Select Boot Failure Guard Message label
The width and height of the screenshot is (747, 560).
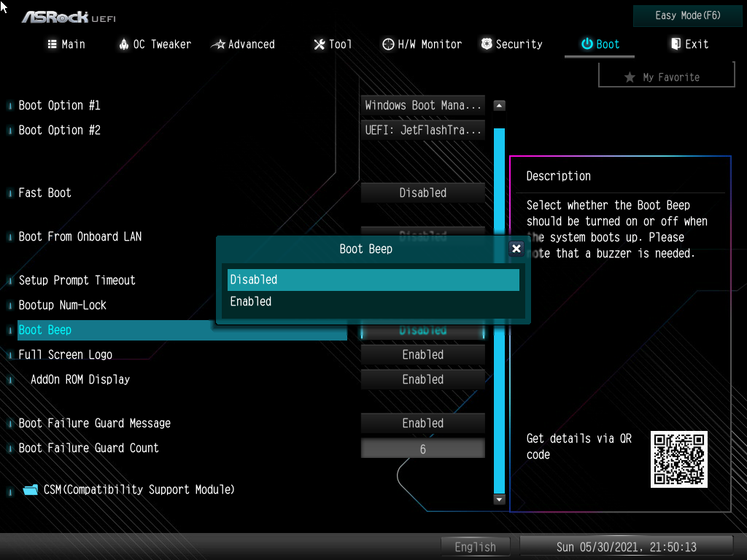[94, 424]
